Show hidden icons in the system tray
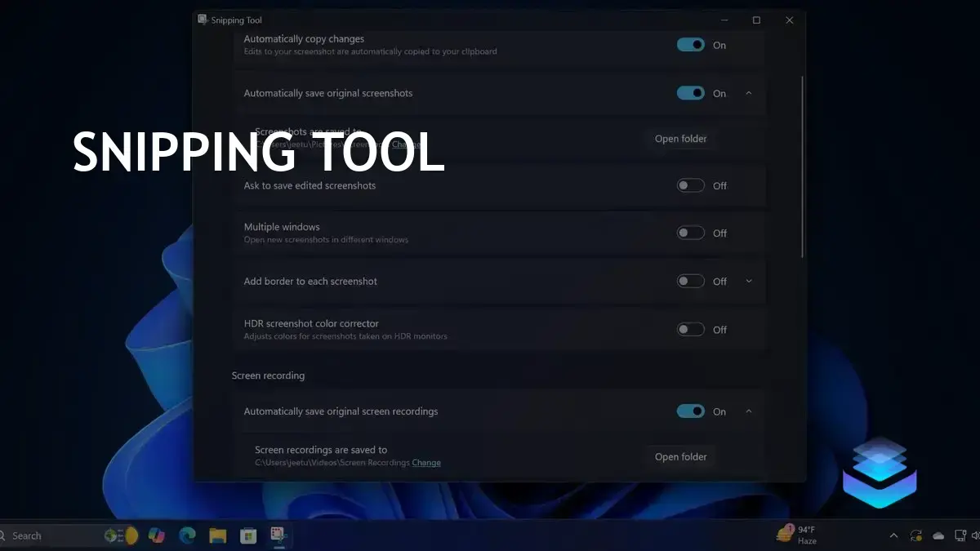Image resolution: width=980 pixels, height=551 pixels. point(893,535)
